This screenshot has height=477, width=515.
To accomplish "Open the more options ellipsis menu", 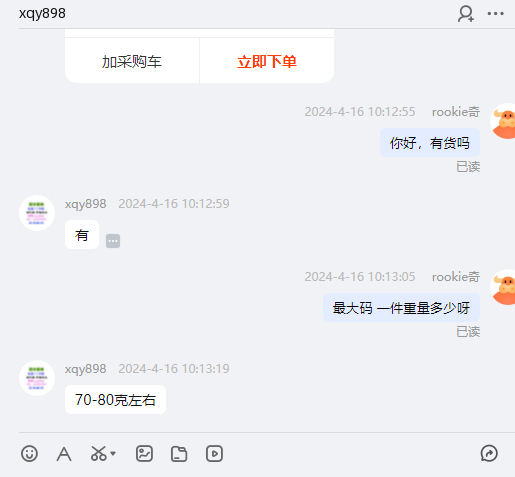I will (496, 14).
